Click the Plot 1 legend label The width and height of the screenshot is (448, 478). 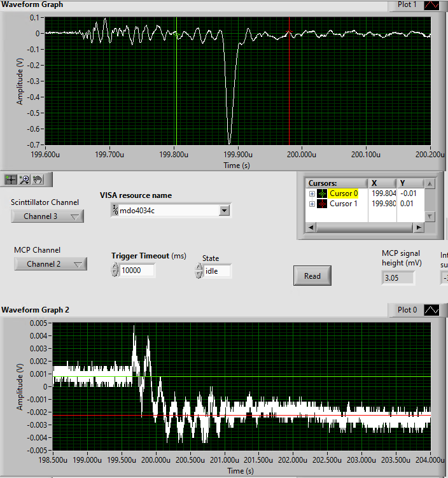click(407, 4)
